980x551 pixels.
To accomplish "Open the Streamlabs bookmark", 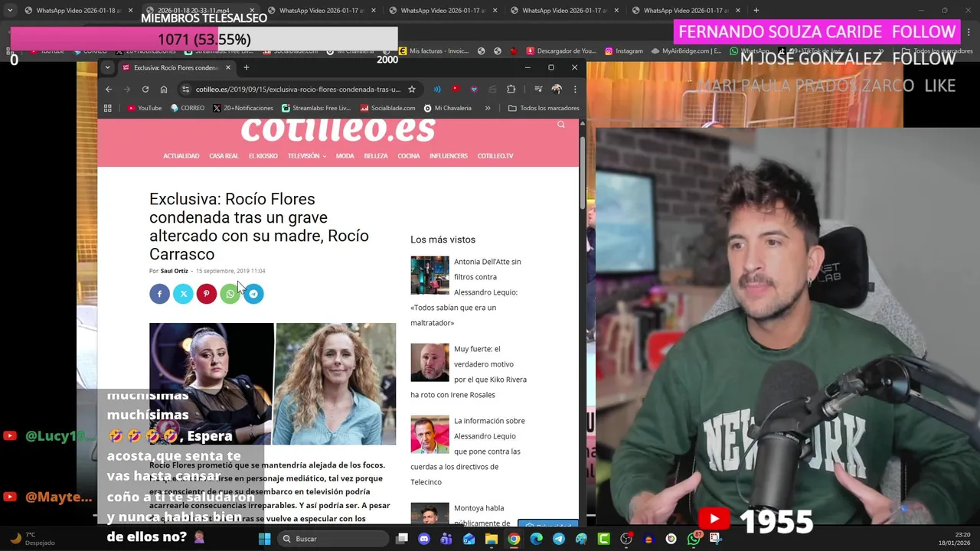I will pyautogui.click(x=316, y=108).
